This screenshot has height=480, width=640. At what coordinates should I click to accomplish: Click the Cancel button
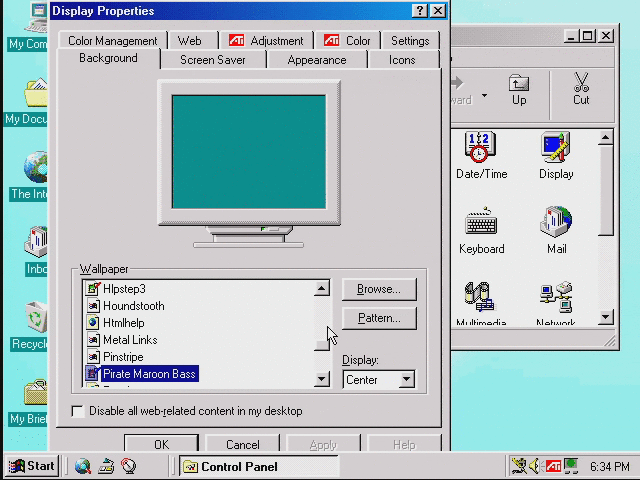tap(242, 444)
